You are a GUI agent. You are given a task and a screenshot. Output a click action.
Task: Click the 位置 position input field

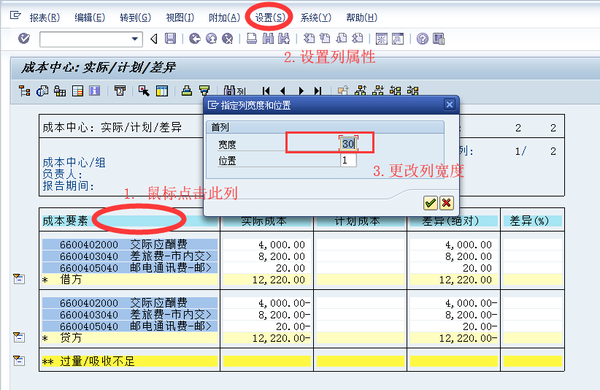tap(348, 160)
